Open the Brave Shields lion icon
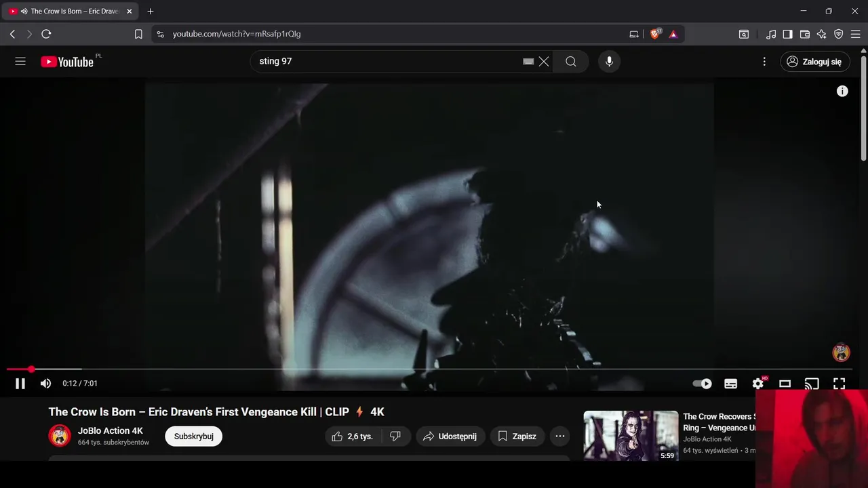This screenshot has height=488, width=868. tap(655, 34)
